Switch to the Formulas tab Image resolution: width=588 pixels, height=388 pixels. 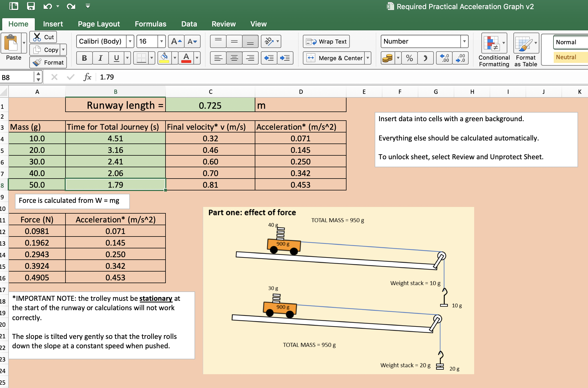tap(150, 24)
